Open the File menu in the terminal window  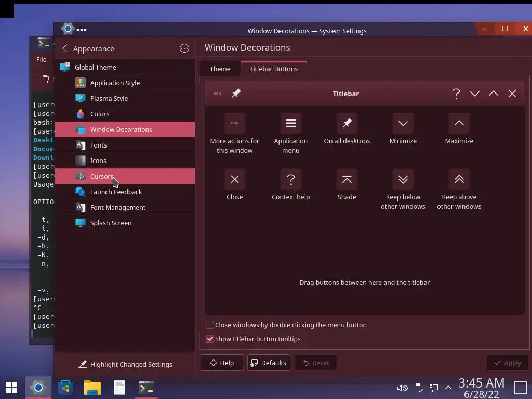click(42, 59)
